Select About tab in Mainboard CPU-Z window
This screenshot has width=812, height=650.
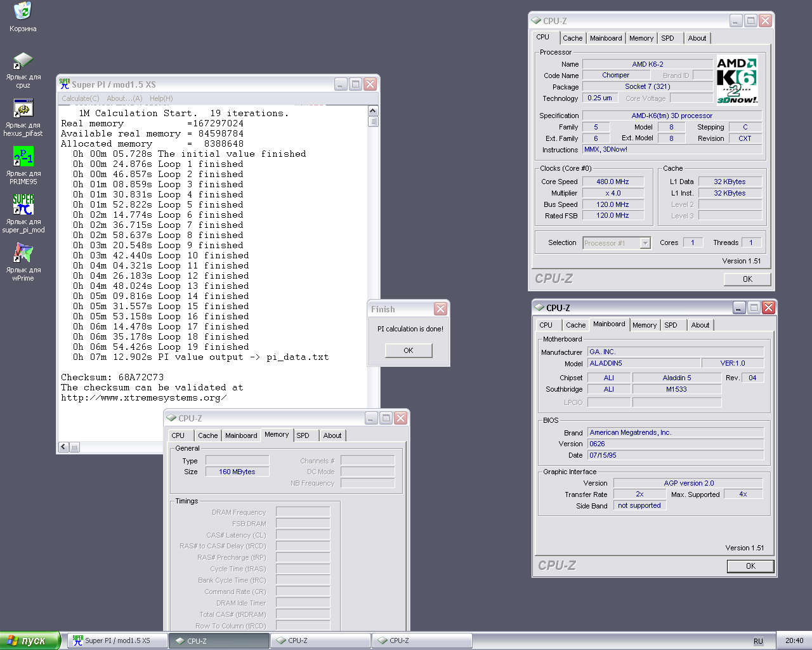[x=700, y=325]
